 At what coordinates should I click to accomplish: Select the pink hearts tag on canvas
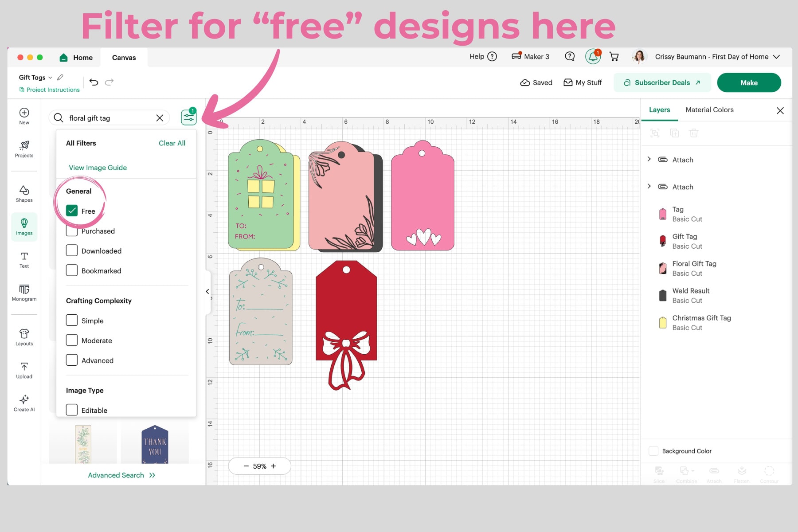(422, 196)
